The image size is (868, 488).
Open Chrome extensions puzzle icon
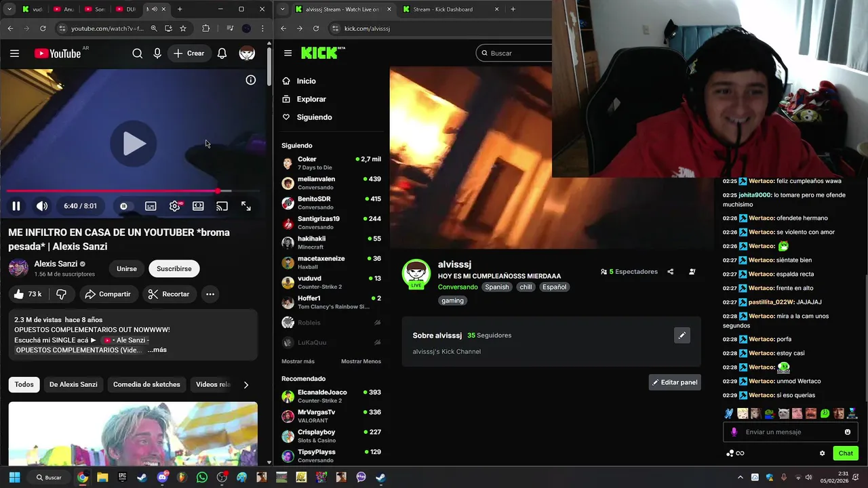click(x=206, y=28)
